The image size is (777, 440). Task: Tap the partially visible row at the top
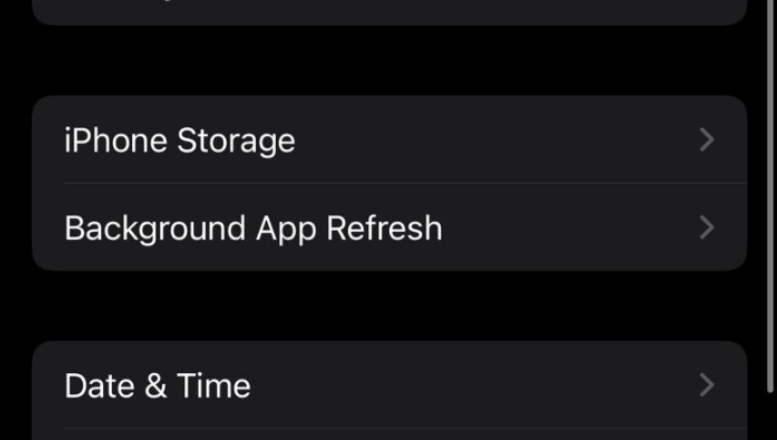tap(389, 10)
